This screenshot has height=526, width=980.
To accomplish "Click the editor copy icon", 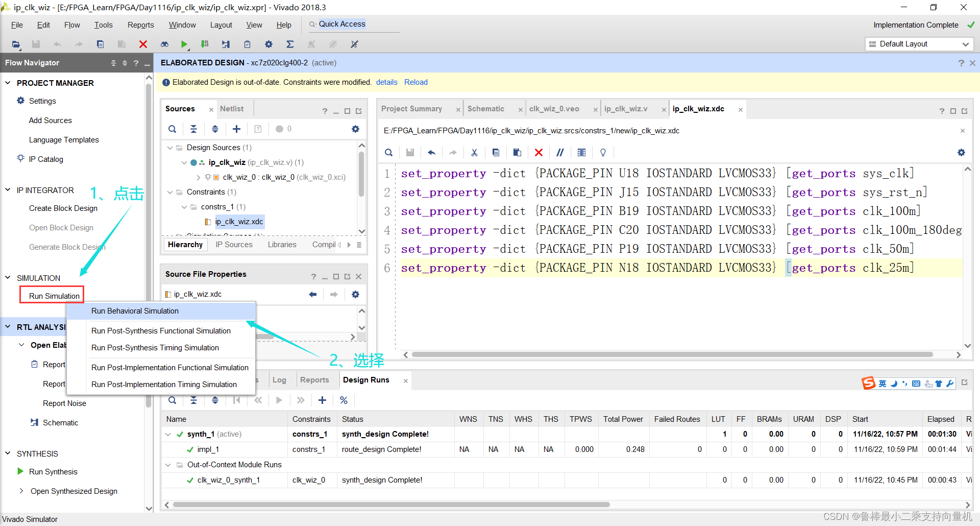I will [496, 153].
